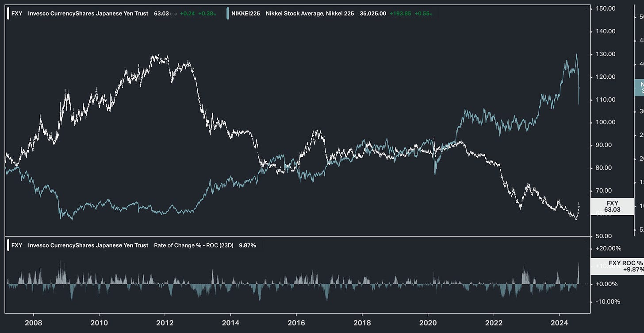Click the white FXY series color swatch in price legend
The height and width of the screenshot is (333, 644).
8,14
